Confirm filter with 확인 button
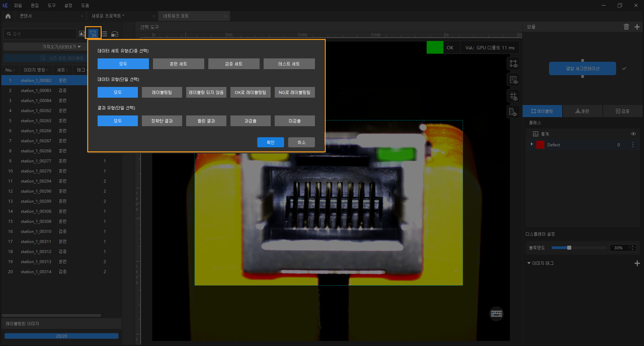The width and height of the screenshot is (644, 346). coord(271,142)
